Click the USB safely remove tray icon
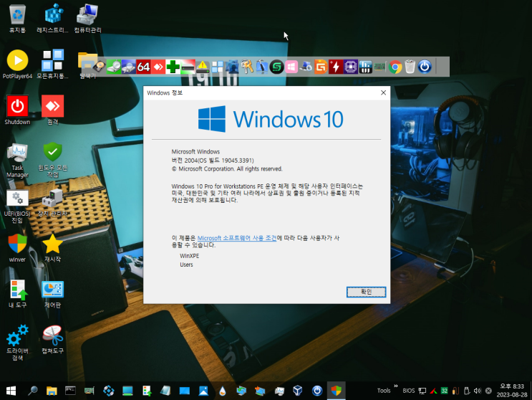 click(x=467, y=391)
